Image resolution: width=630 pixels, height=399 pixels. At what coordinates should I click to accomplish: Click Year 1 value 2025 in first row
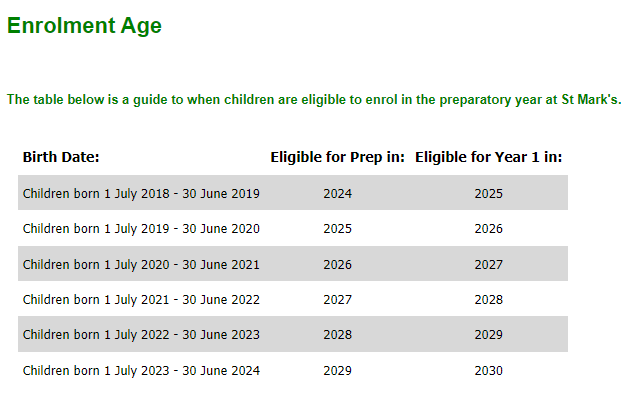coord(489,194)
